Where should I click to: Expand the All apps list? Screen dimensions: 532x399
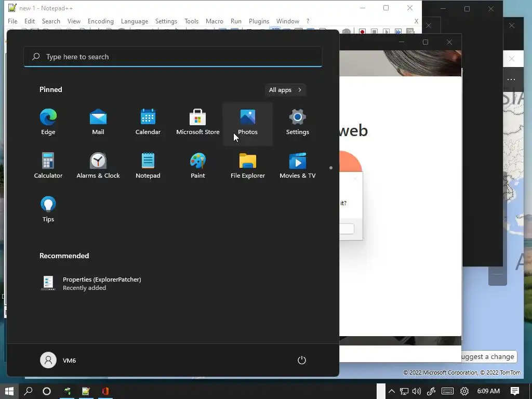pos(285,90)
